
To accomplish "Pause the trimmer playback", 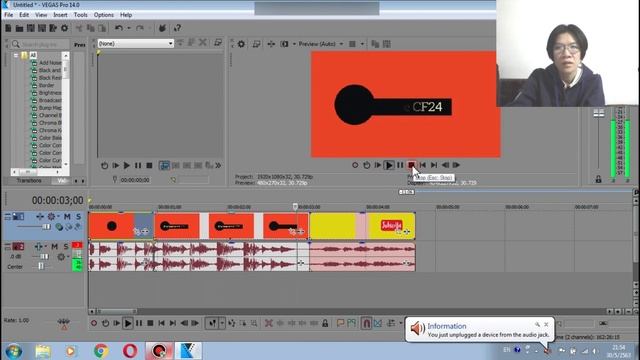I will tap(138, 165).
